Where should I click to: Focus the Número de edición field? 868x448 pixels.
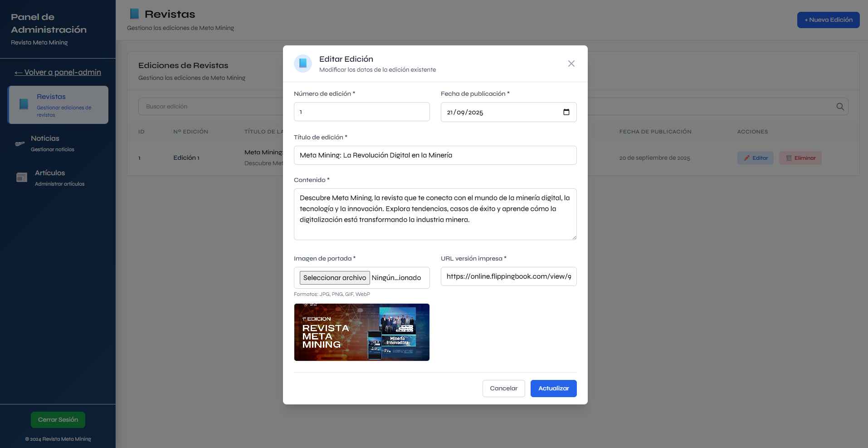[362, 112]
